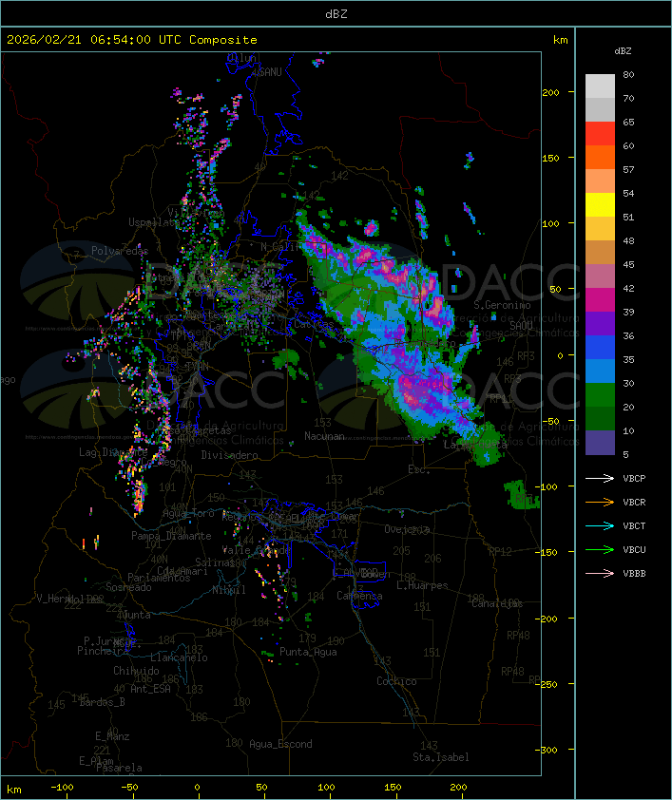Click the Lag.Diamante map label
This screenshot has height=800, width=672.
coord(113,452)
